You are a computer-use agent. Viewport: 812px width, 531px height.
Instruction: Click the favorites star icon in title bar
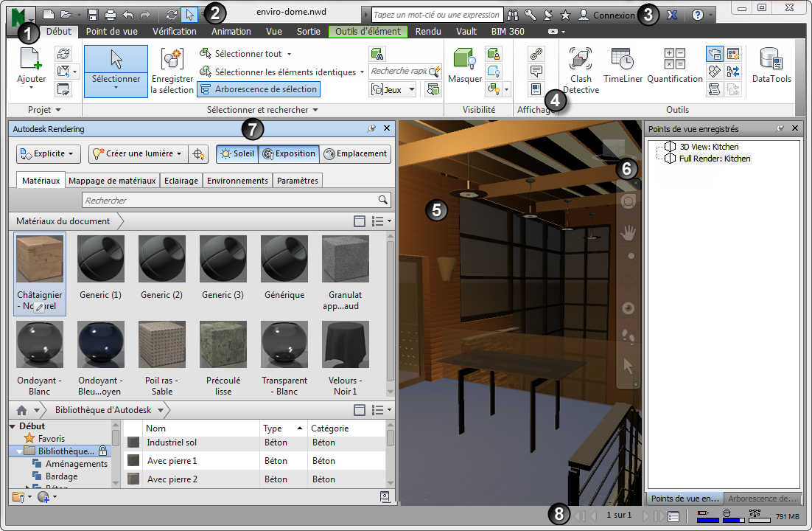[565, 15]
